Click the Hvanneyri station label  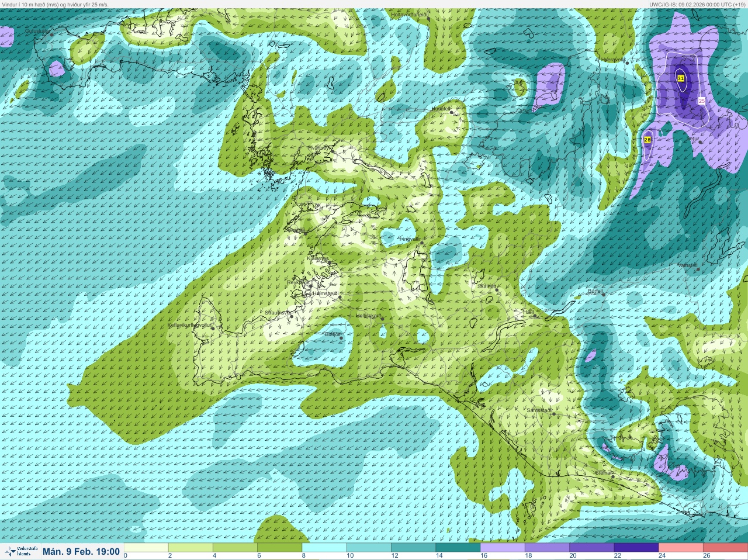point(319,148)
